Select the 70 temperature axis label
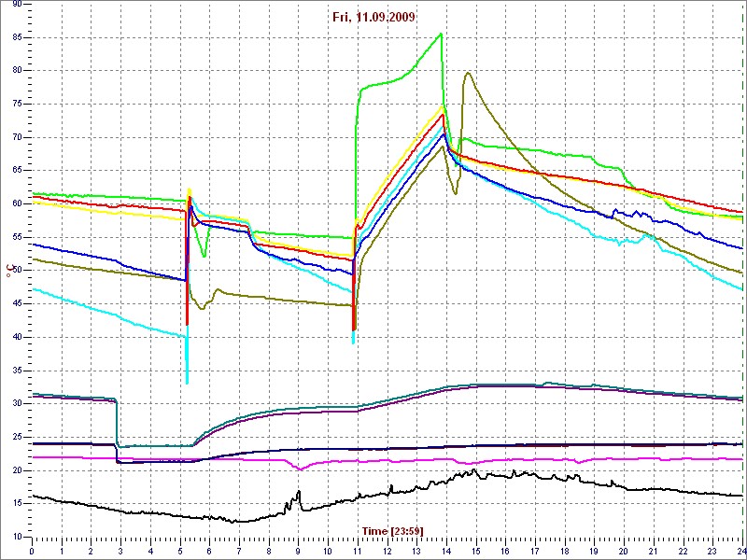Image resolution: width=747 pixels, height=560 pixels. [x=17, y=137]
